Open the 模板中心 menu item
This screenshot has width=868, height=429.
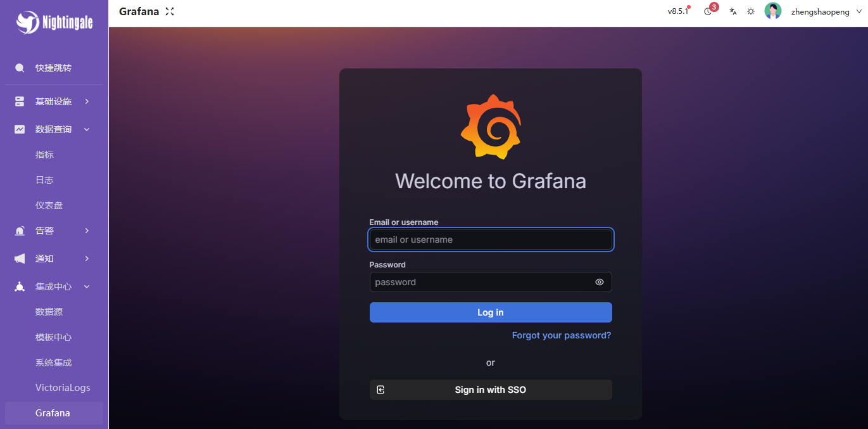[x=54, y=337]
